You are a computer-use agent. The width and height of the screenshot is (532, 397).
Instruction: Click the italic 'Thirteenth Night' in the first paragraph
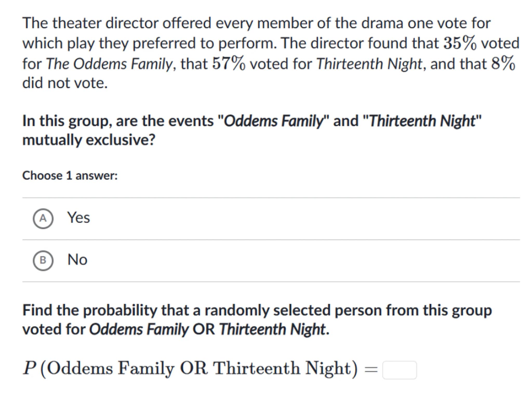pyautogui.click(x=369, y=64)
